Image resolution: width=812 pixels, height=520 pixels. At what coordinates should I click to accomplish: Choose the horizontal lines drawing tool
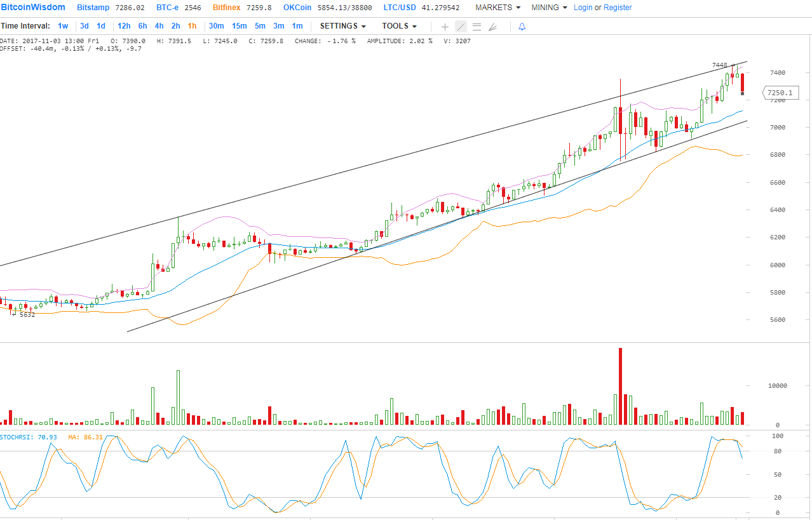[x=477, y=27]
